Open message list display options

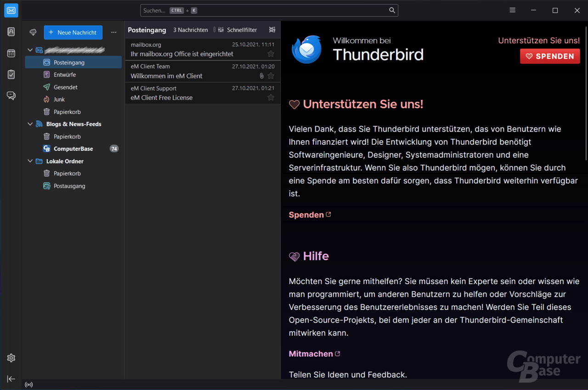tap(272, 30)
